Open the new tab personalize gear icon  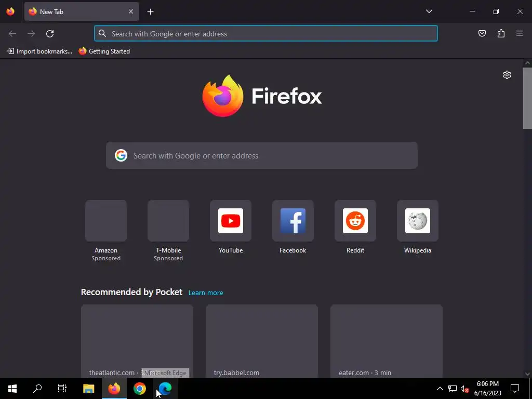[x=507, y=75]
